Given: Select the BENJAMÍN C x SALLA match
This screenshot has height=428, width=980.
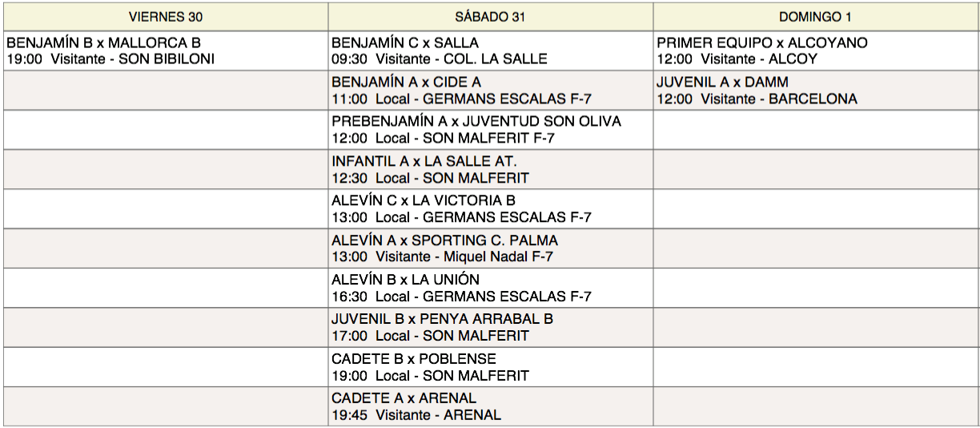Looking at the screenshot, I should [x=405, y=43].
